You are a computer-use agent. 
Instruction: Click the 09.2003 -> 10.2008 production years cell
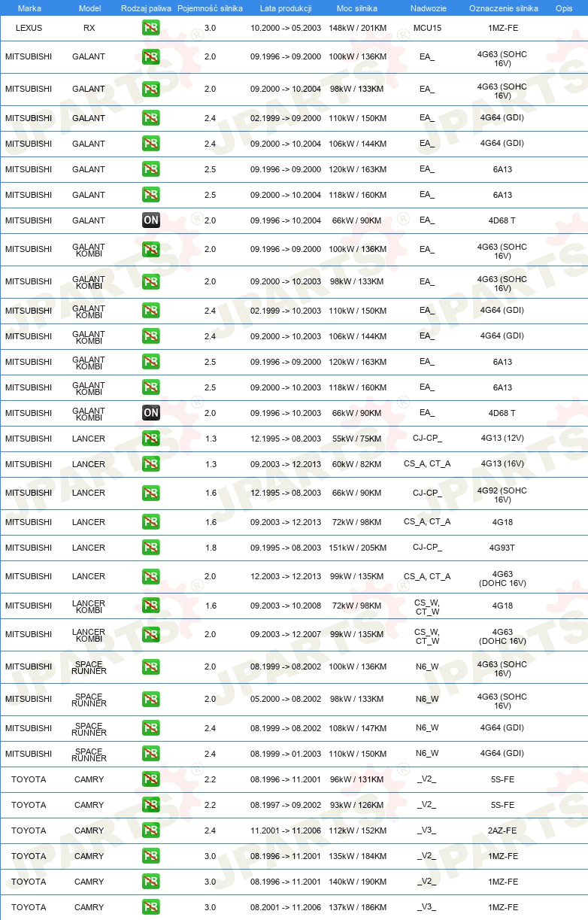[286, 606]
